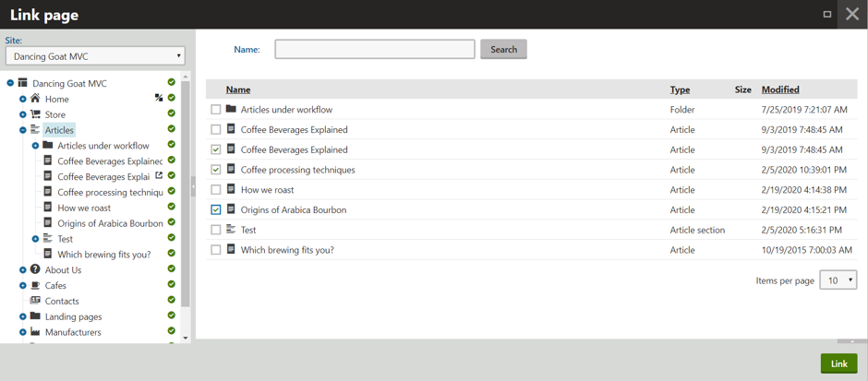Click the Articles section icon in tree

pyautogui.click(x=35, y=129)
